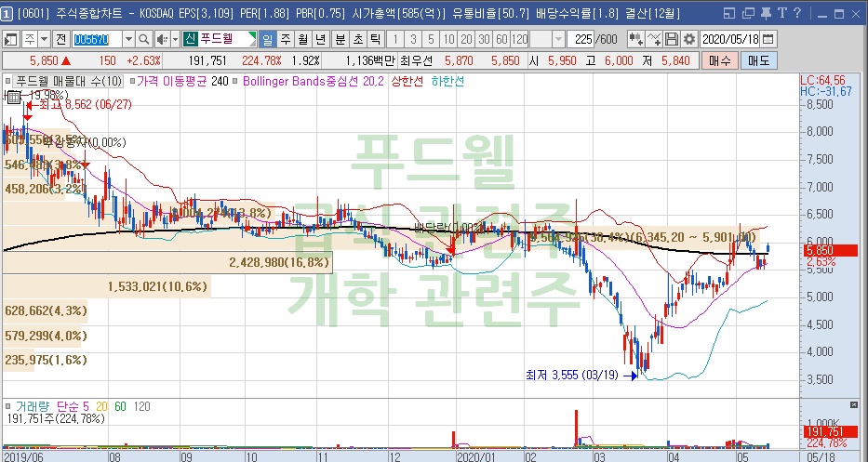Click the 매도 sell button
The height and width of the screenshot is (462, 868).
coord(758,60)
